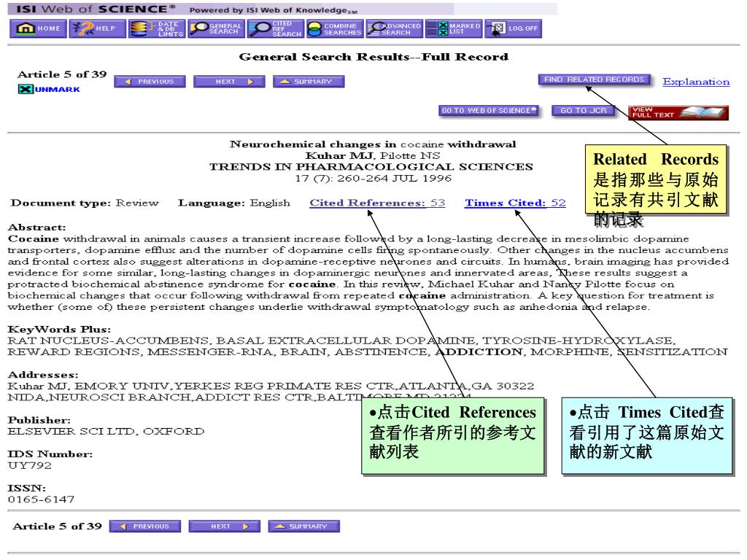747x560 pixels.
Task: Click the Log Off button
Action: coord(513,28)
